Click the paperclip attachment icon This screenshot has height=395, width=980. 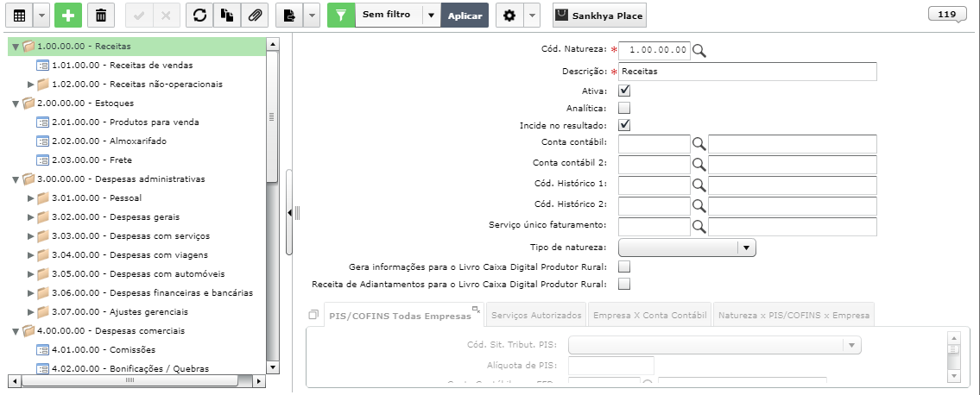255,16
